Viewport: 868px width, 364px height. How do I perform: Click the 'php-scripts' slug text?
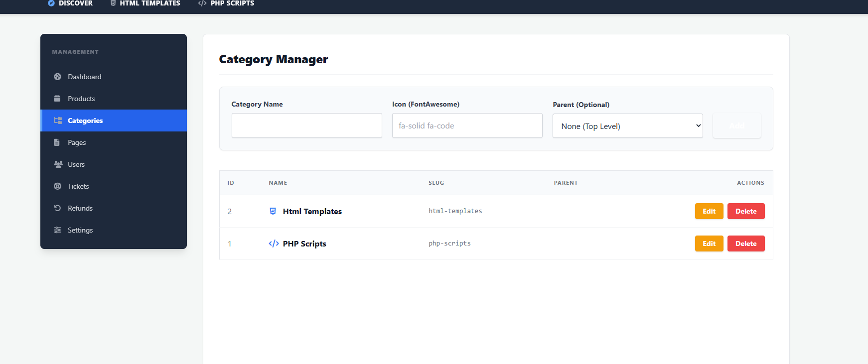pyautogui.click(x=449, y=243)
